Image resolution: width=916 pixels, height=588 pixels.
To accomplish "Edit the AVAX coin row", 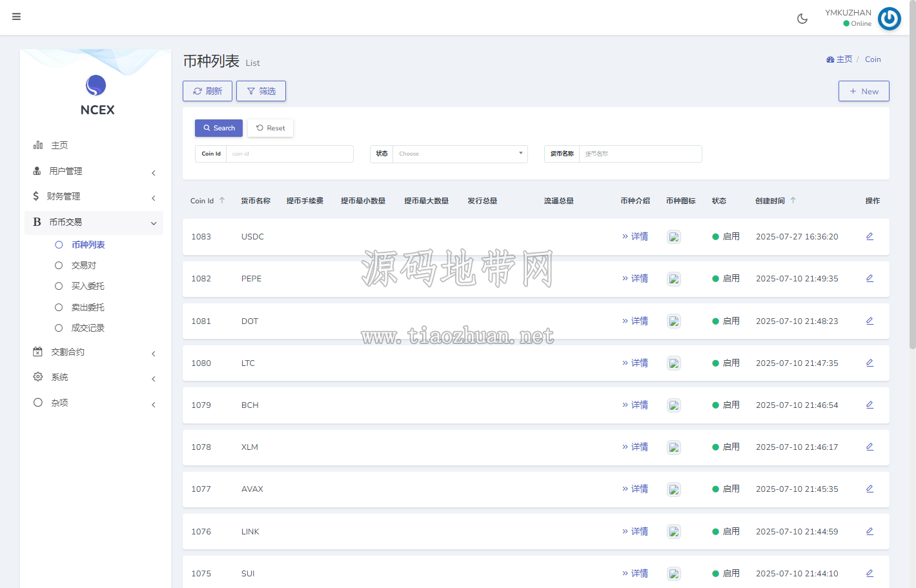I will click(870, 489).
